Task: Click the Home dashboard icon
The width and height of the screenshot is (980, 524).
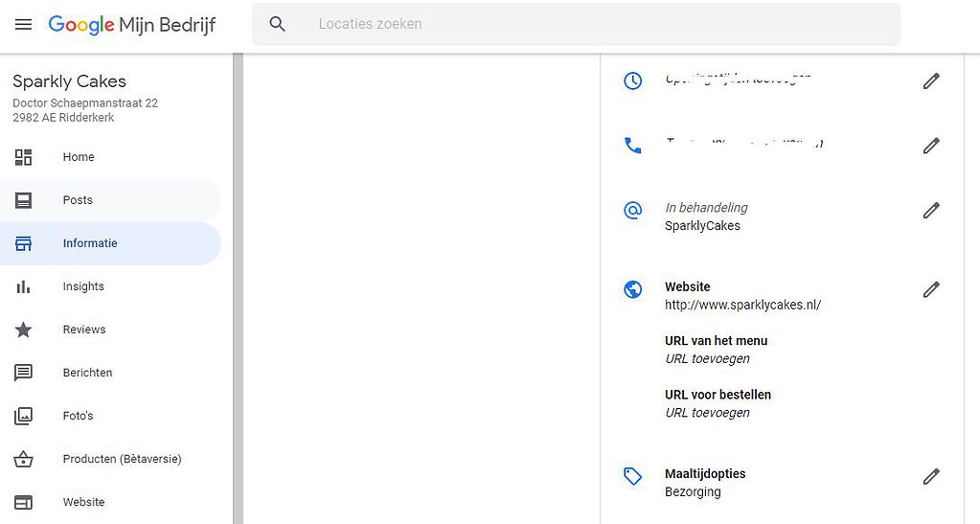Action: (x=23, y=157)
